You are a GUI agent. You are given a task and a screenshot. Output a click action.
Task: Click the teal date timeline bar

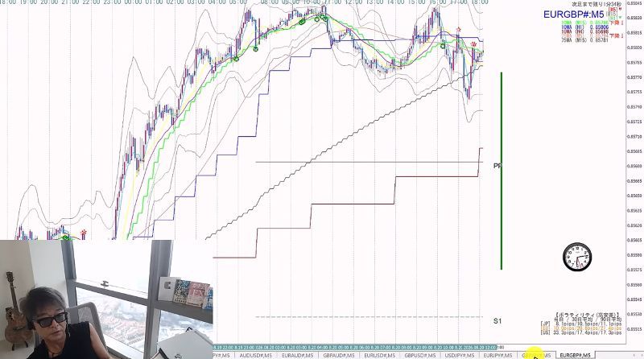pos(356,348)
